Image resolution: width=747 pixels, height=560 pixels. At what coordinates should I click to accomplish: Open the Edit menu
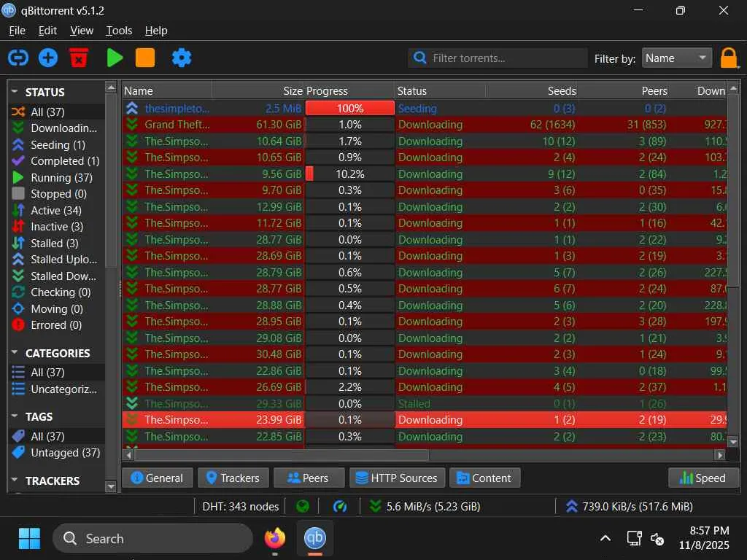pyautogui.click(x=47, y=31)
